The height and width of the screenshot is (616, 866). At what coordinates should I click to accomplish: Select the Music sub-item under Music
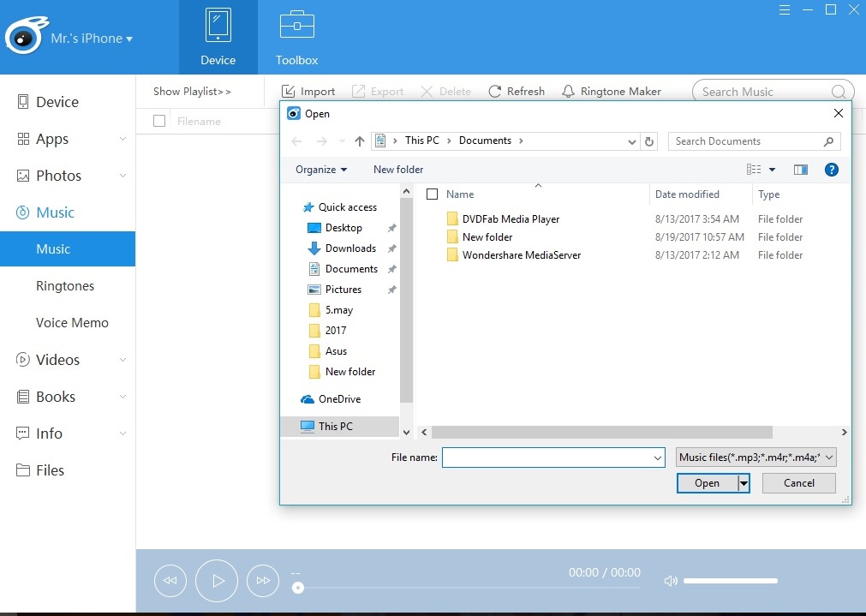point(68,249)
